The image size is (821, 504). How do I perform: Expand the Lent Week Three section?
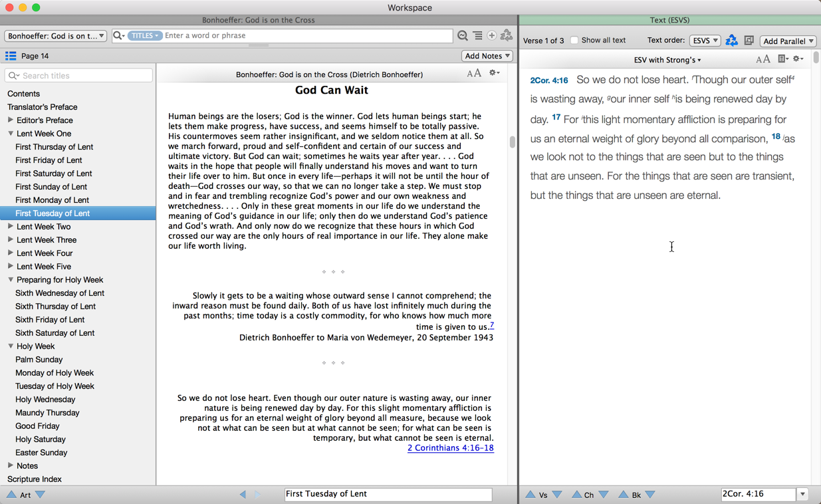(x=11, y=240)
